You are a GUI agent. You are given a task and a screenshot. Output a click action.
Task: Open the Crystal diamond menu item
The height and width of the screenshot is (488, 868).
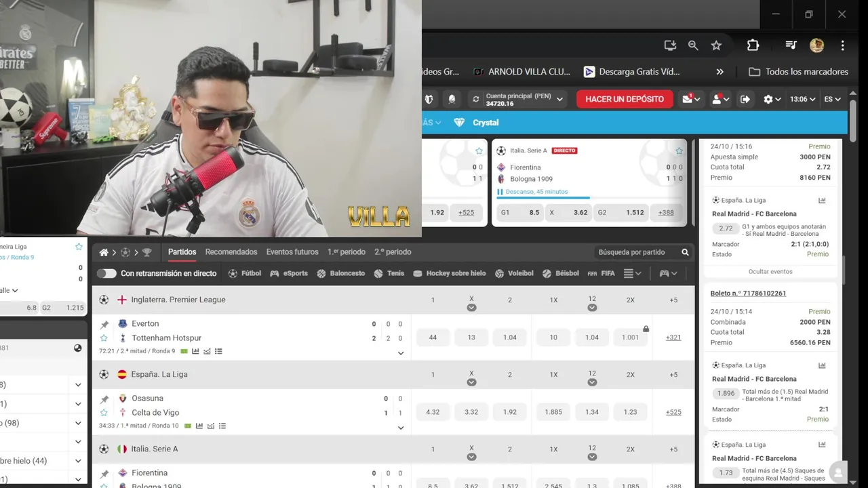coord(476,123)
